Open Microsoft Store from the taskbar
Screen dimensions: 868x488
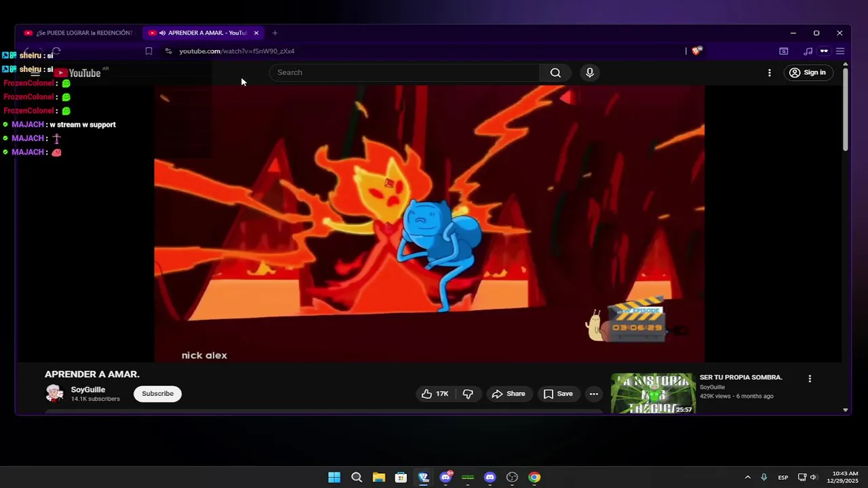point(401,477)
